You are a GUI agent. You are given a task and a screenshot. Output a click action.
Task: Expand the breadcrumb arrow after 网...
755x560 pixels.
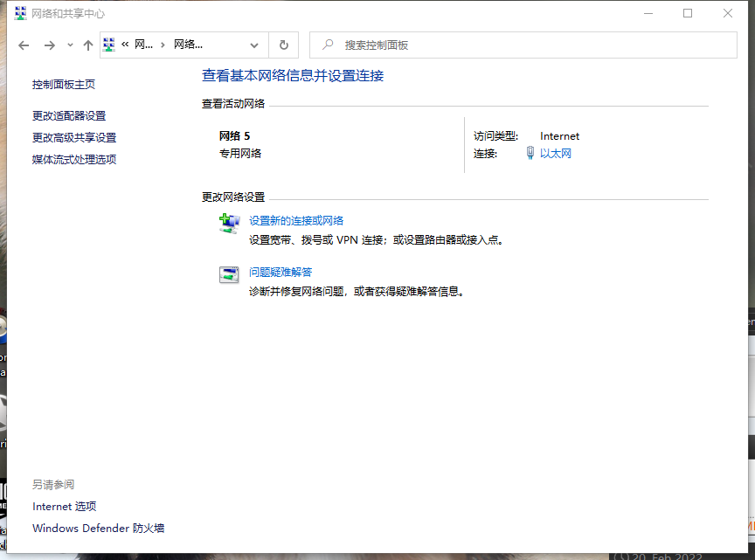tap(163, 45)
